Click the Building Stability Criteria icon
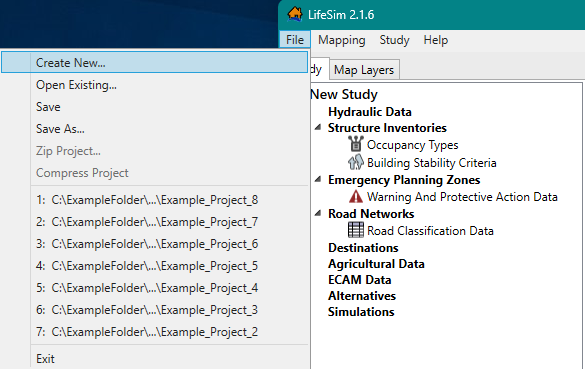Viewport: 585px width, 369px height. (x=356, y=162)
